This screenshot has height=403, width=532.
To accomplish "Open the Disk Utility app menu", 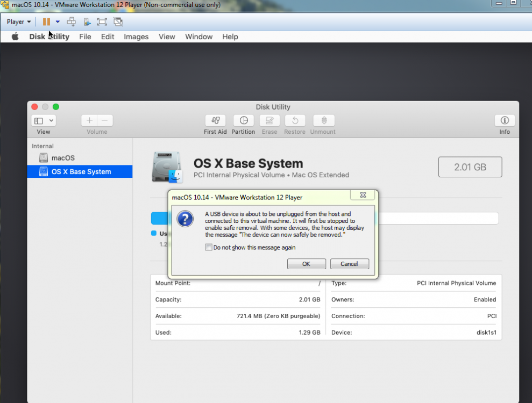I will (49, 37).
